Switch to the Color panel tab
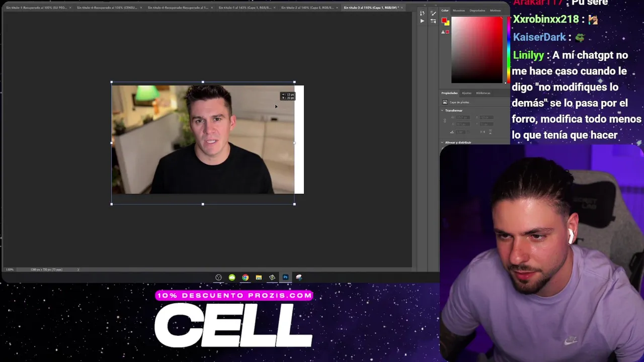 445,11
